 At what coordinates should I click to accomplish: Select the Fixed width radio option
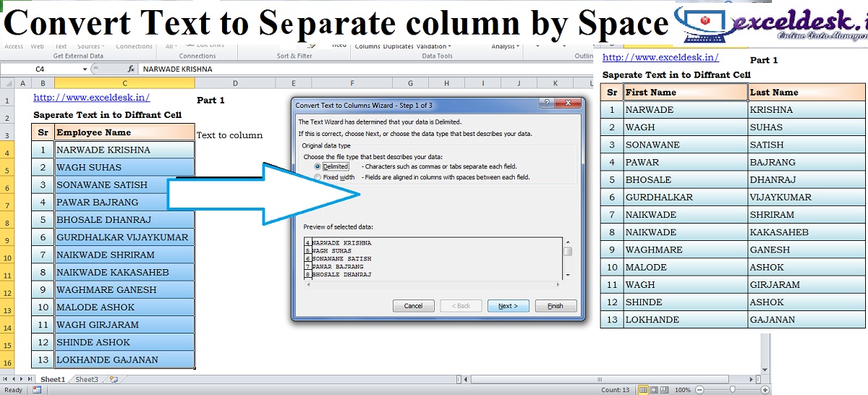[318, 177]
